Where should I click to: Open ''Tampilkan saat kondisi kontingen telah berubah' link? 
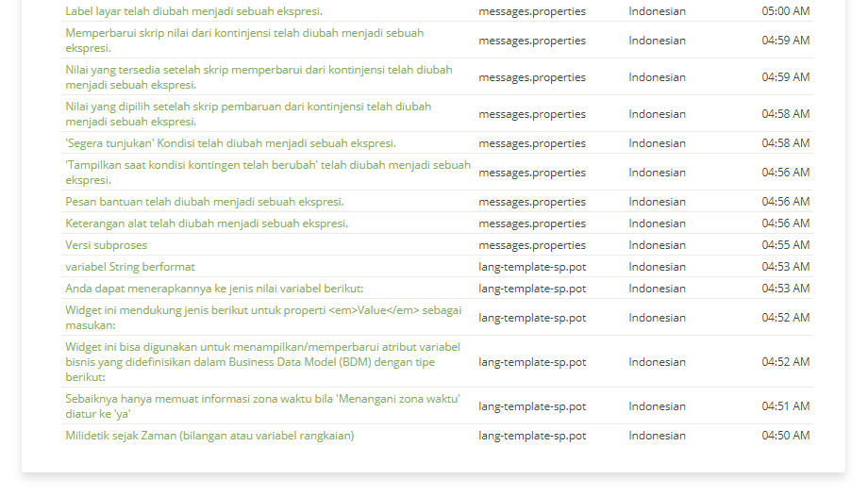pos(268,173)
